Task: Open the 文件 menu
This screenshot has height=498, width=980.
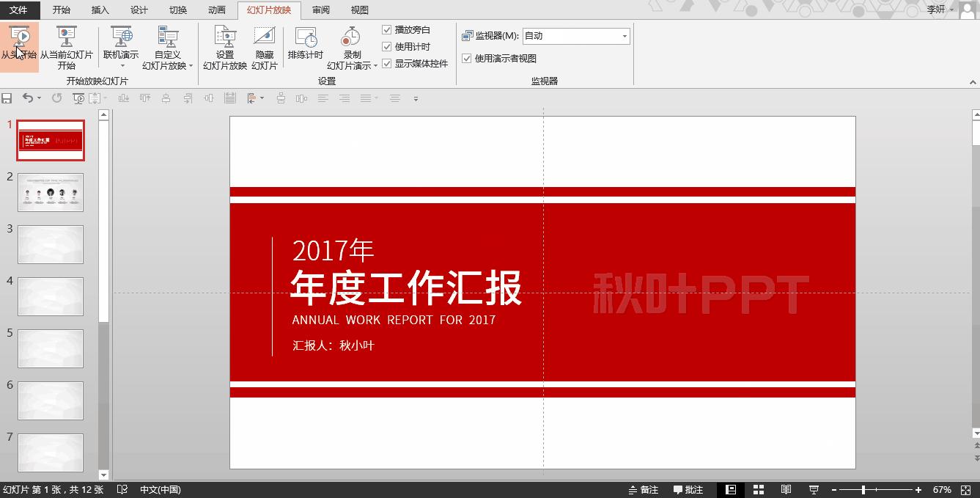Action: click(x=20, y=10)
